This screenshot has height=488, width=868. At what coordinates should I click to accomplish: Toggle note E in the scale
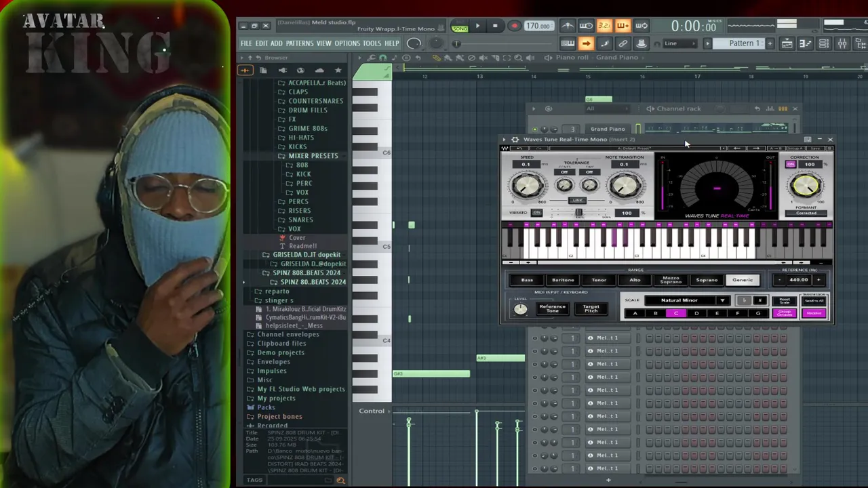coord(717,313)
